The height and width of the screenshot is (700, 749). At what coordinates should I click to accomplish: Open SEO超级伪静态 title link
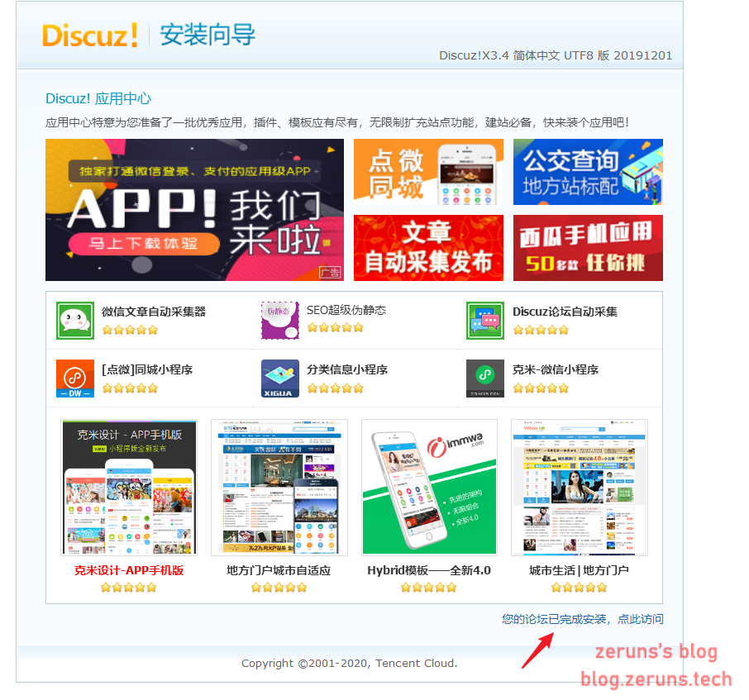[346, 311]
